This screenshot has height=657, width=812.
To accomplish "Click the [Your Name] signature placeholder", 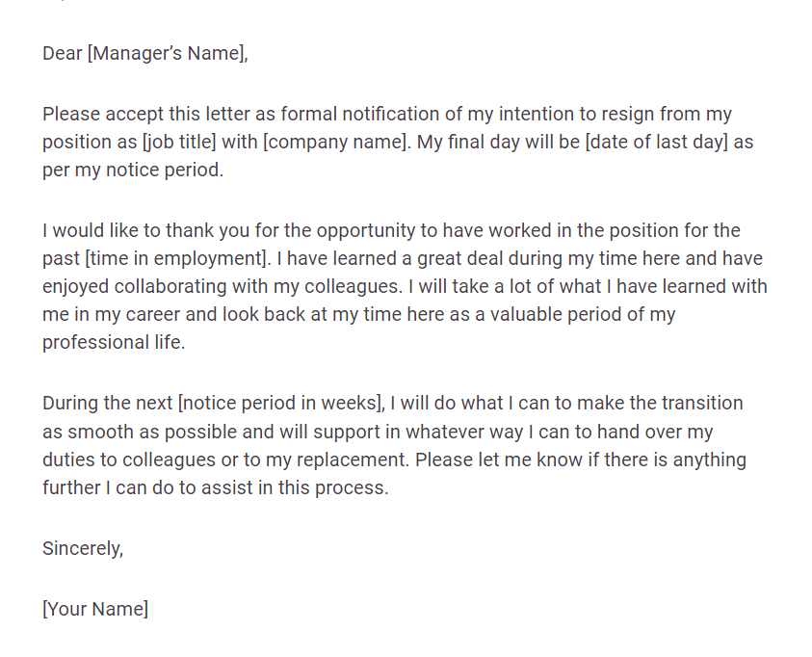I will (x=95, y=609).
